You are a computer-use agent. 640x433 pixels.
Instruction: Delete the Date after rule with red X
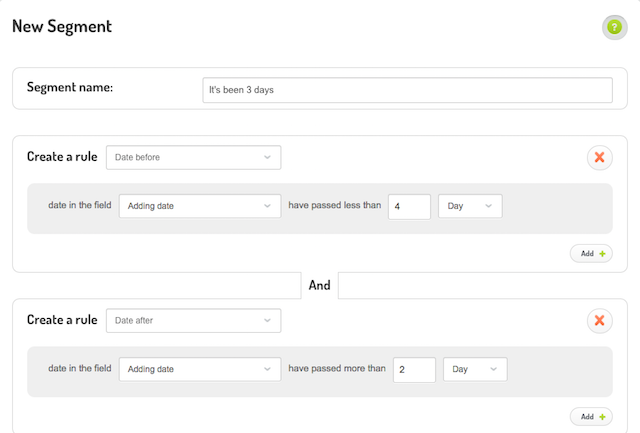coord(600,321)
